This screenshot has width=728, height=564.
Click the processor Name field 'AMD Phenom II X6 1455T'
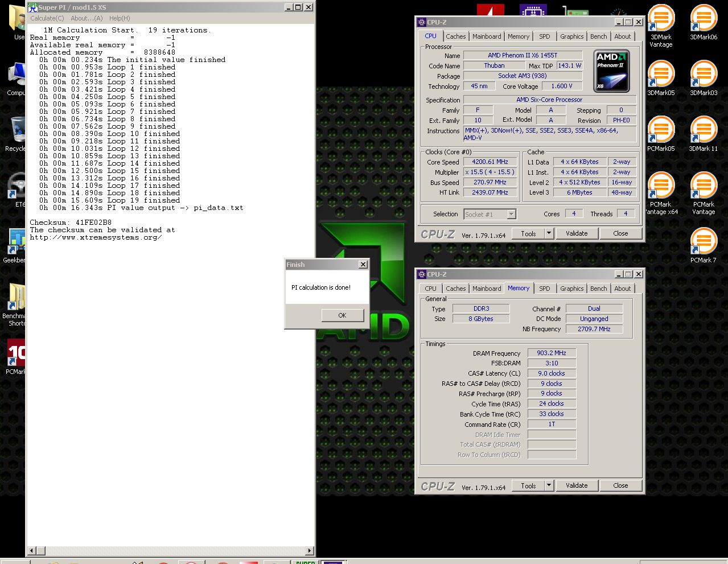point(523,55)
